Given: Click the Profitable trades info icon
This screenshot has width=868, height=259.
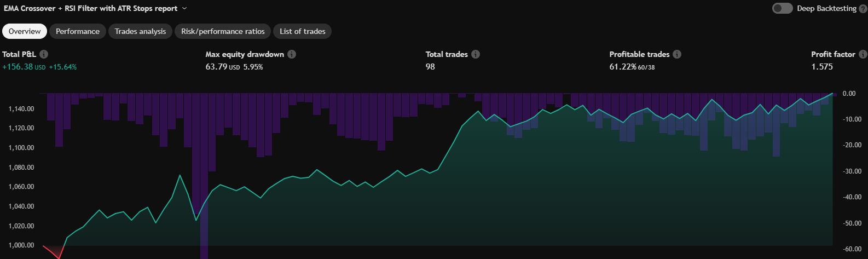Looking at the screenshot, I should (x=677, y=54).
